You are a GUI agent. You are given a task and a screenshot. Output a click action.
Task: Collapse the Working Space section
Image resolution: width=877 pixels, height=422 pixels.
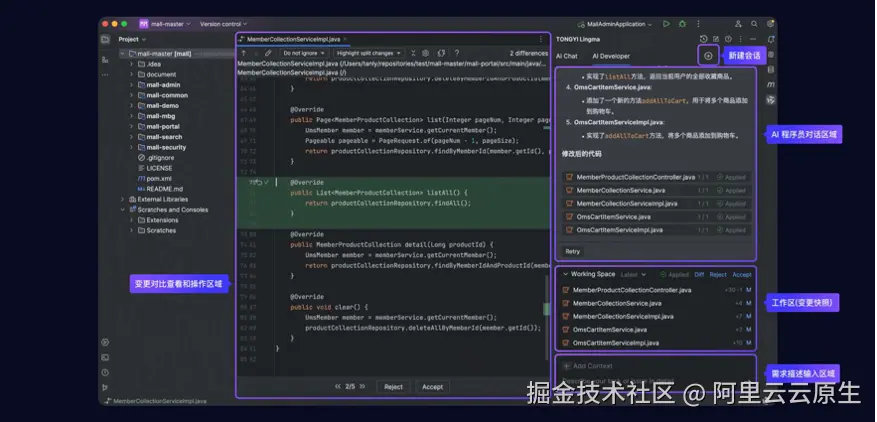click(565, 274)
